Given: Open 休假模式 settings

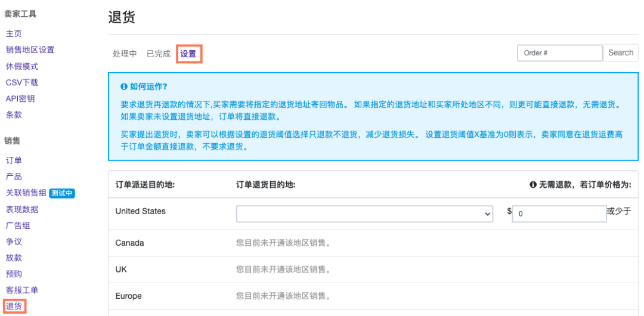Looking at the screenshot, I should tap(22, 66).
